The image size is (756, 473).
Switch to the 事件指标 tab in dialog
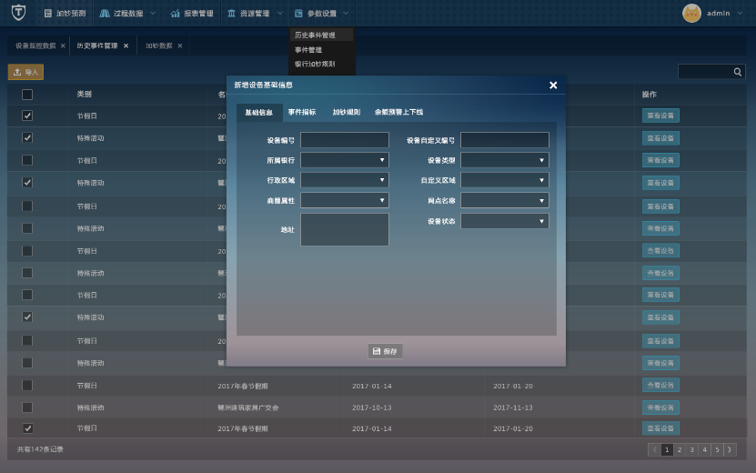click(x=301, y=112)
